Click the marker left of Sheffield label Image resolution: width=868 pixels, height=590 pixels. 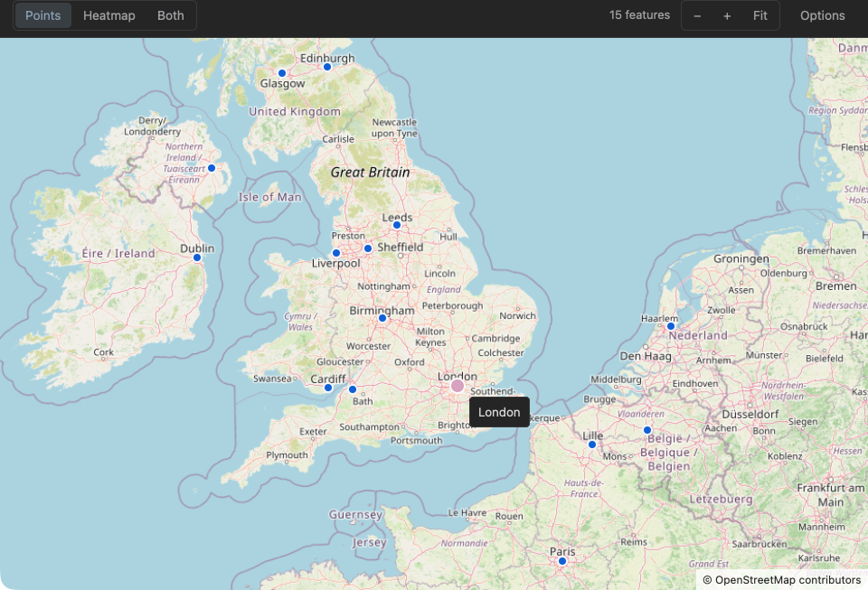368,248
